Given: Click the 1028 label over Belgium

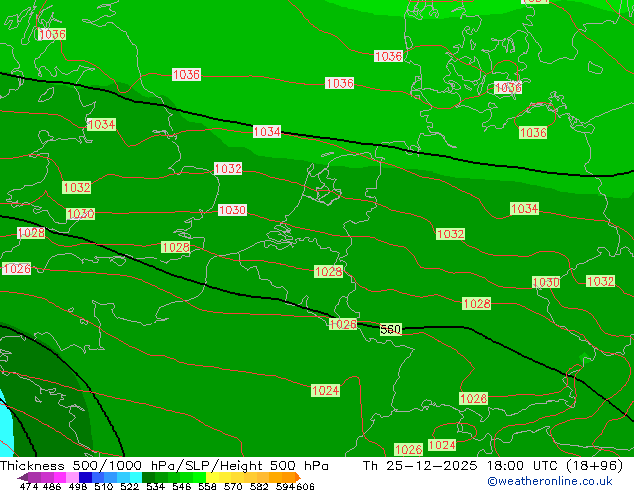Looking at the screenshot, I should (328, 272).
